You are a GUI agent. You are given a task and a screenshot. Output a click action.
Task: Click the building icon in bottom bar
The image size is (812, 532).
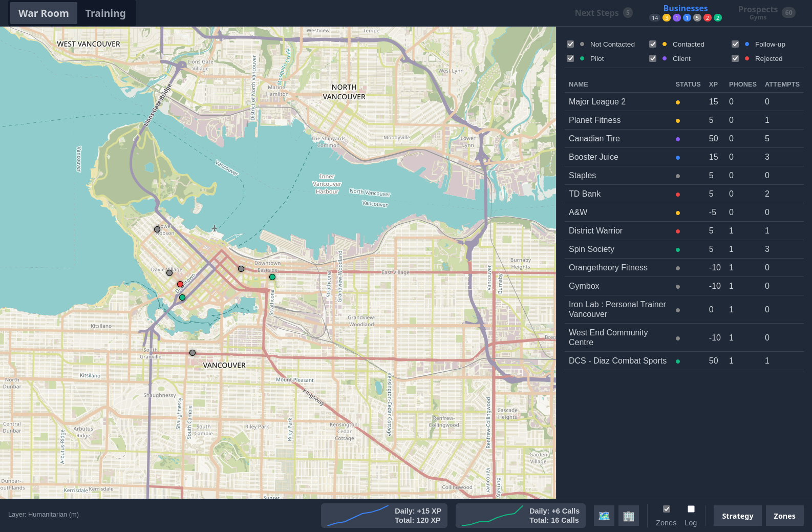coord(629,516)
